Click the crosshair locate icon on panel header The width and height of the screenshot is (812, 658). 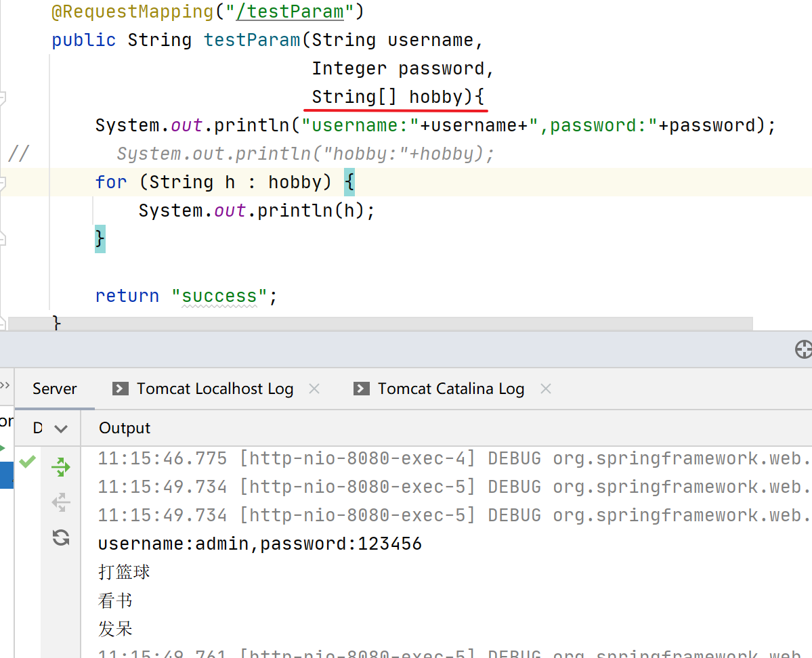click(x=803, y=349)
